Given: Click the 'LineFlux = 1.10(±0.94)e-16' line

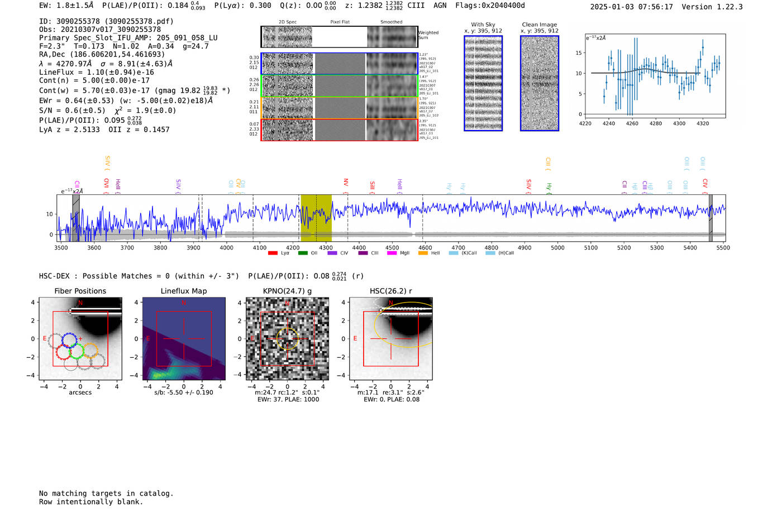Looking at the screenshot, I should coord(96,72).
